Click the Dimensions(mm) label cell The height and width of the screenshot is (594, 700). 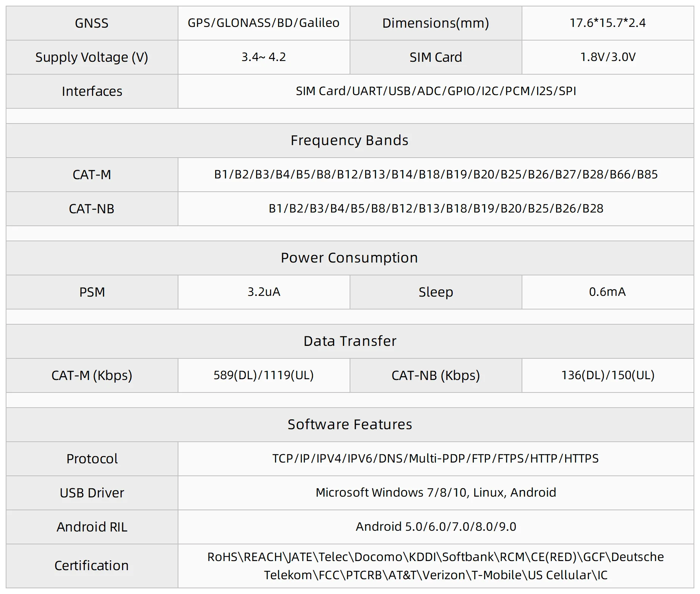436,23
